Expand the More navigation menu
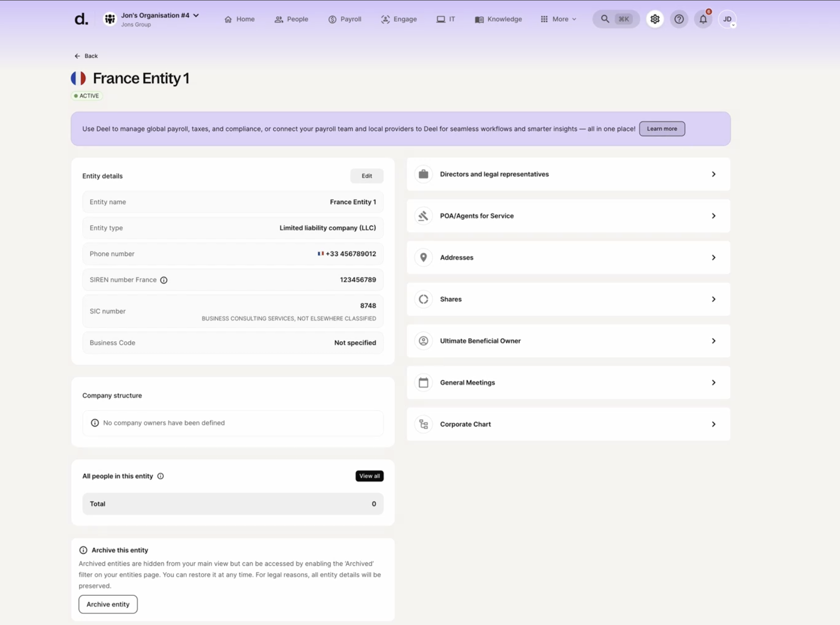 tap(558, 19)
